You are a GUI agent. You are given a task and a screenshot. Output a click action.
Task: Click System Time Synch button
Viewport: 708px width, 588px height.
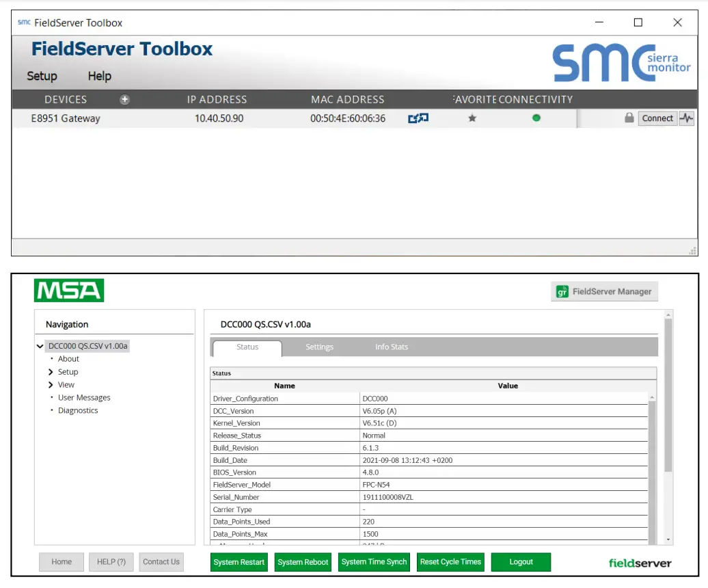click(374, 562)
